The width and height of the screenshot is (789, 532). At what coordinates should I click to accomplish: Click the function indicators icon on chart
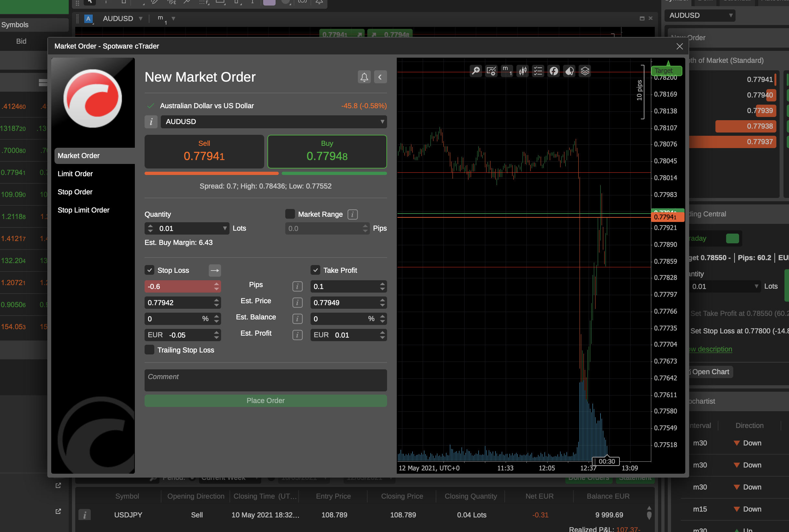(x=554, y=71)
